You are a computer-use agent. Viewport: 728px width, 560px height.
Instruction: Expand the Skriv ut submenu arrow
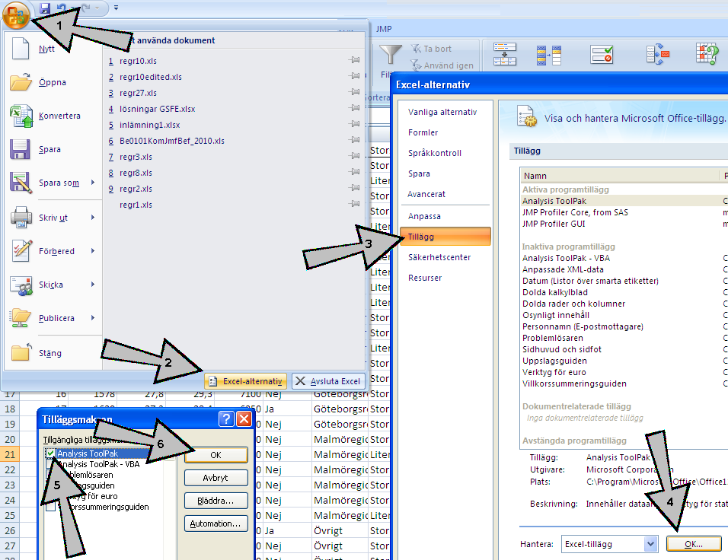coord(93,217)
